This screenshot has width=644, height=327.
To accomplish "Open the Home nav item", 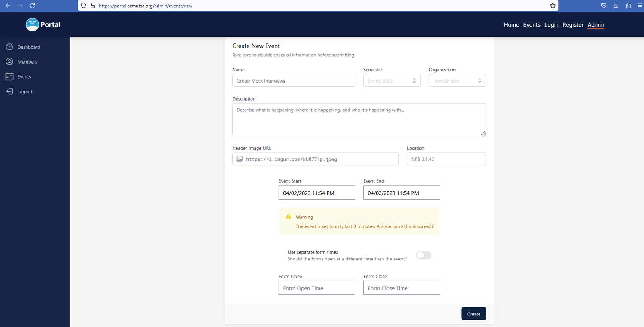I will tap(511, 25).
